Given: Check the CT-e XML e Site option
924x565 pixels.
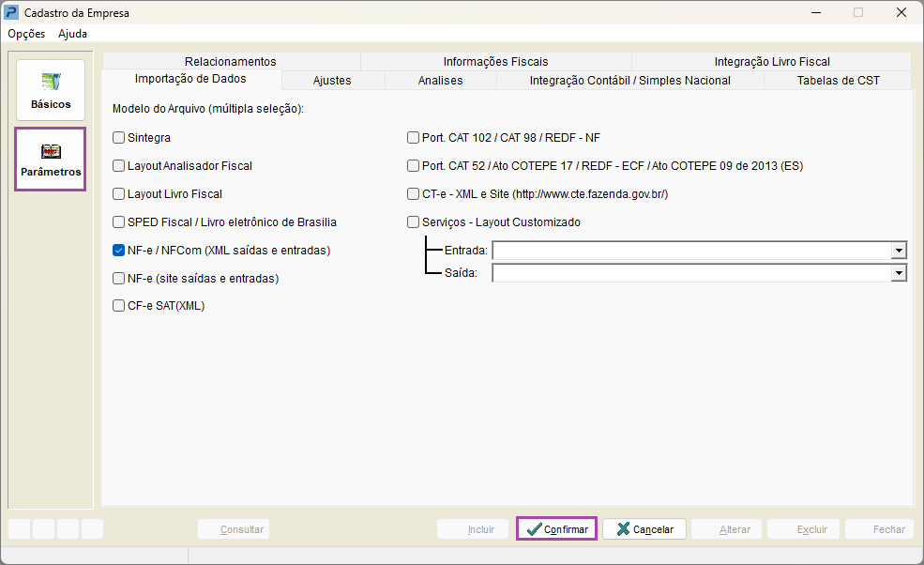Looking at the screenshot, I should click(x=414, y=194).
